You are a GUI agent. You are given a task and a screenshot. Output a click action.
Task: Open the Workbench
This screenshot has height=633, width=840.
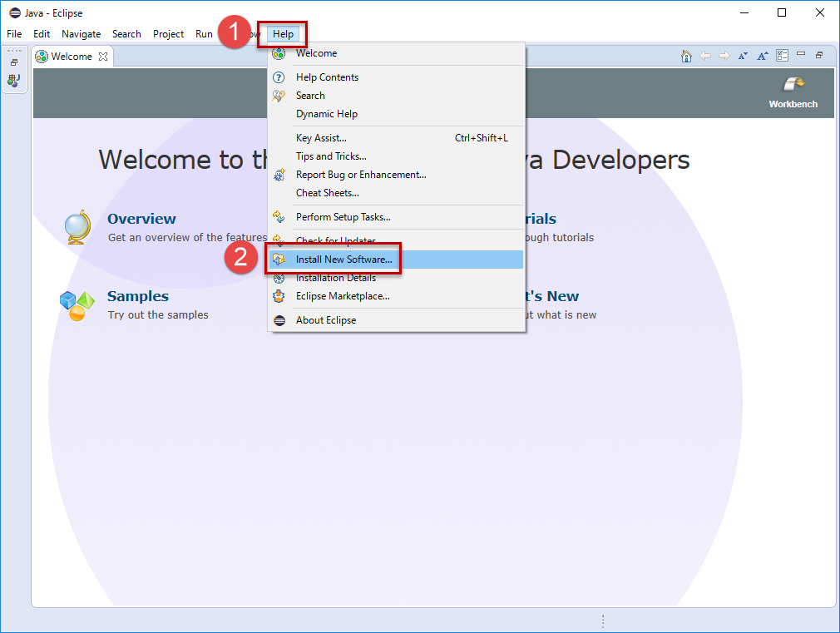793,93
